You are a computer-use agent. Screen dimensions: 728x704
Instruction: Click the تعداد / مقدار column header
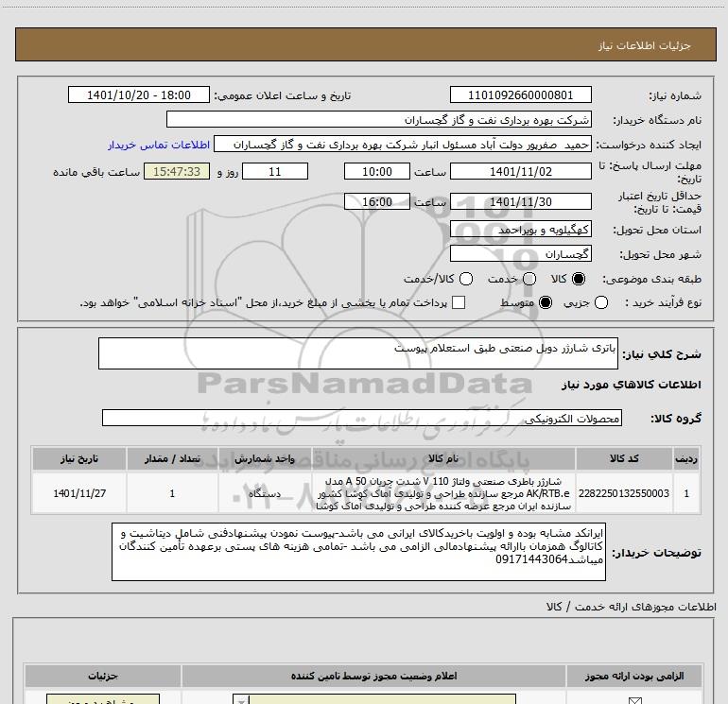172,458
